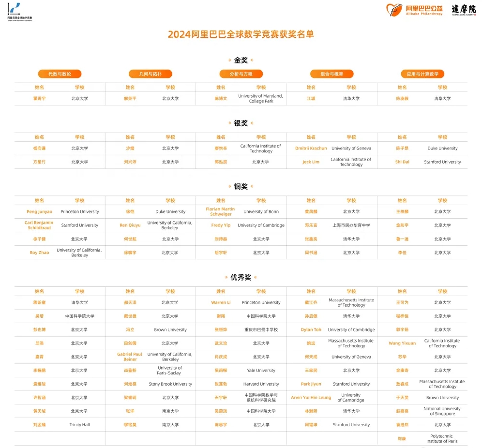Screen dimensions: 482x448
Task: Select the 分析与方程 track
Action: click(241, 74)
